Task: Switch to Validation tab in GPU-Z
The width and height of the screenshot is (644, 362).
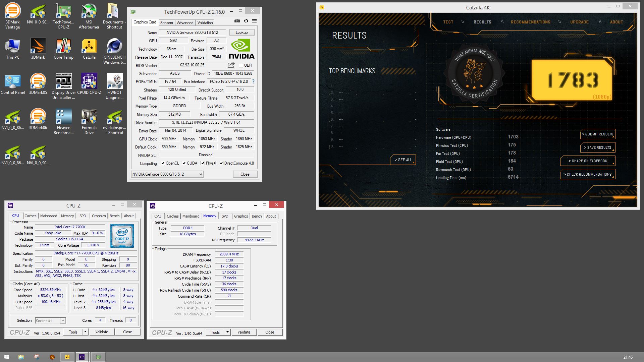Action: (x=205, y=23)
